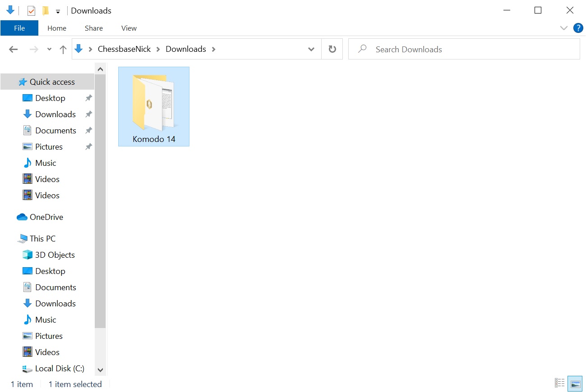Open recent locations dropdown arrow
Screen dimensions: 586x392
(49, 50)
